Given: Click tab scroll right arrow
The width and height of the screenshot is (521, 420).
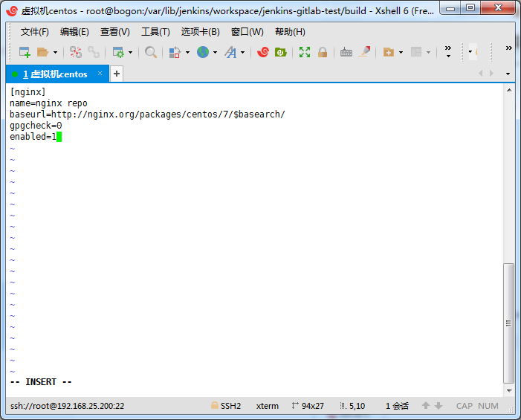Looking at the screenshot, I should 491,74.
